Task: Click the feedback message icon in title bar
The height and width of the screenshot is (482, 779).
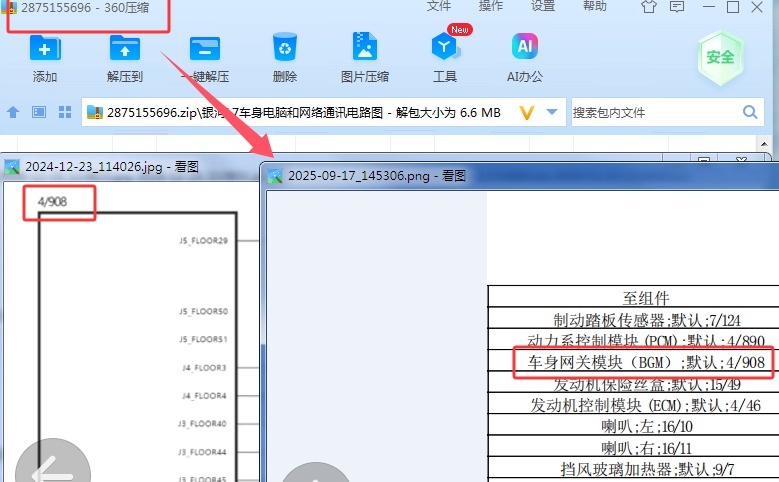Action: coord(677,7)
